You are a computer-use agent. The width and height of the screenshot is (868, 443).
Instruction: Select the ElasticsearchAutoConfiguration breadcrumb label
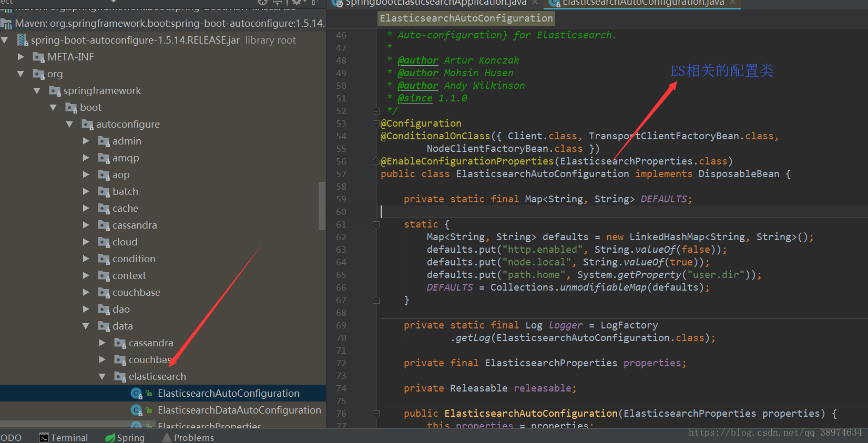[x=466, y=18]
